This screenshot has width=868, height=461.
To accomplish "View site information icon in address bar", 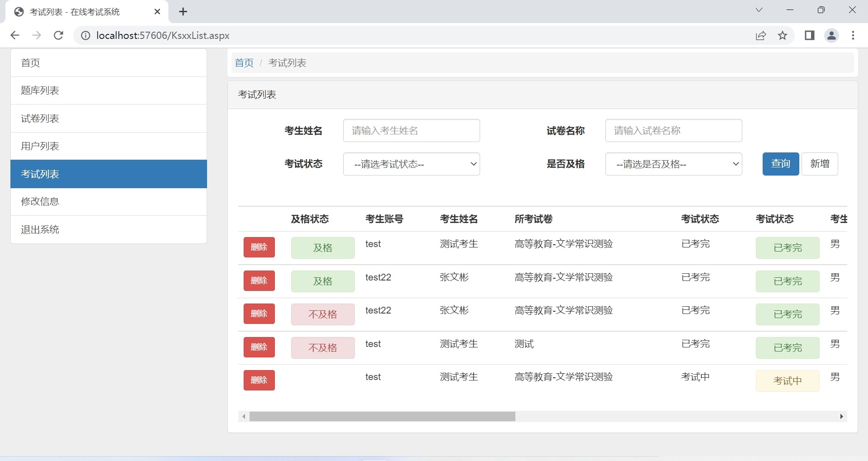I will point(85,35).
